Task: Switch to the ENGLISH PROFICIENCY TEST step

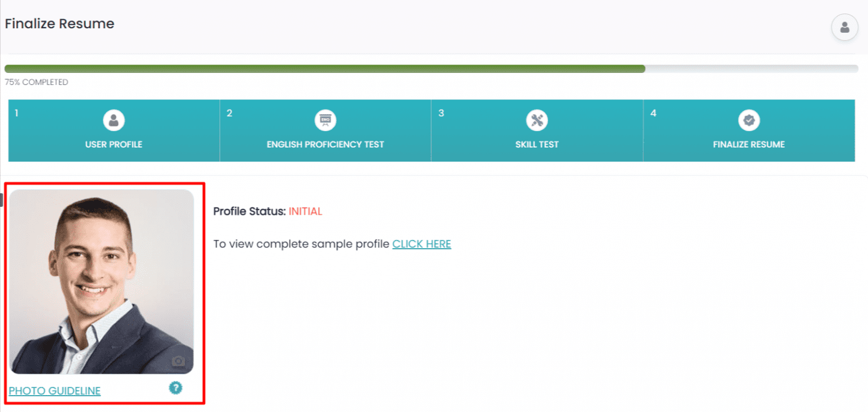Action: 325,144
